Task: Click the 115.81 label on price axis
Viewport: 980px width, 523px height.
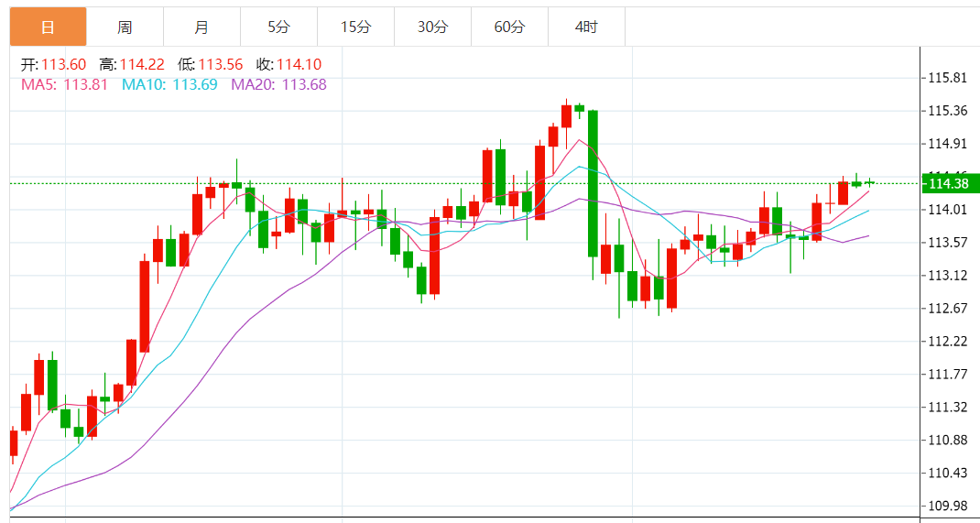Action: [x=947, y=78]
